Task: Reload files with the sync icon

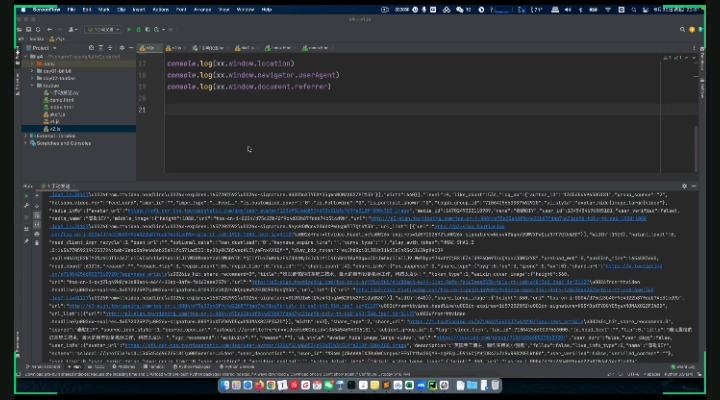Action: [x=38, y=29]
